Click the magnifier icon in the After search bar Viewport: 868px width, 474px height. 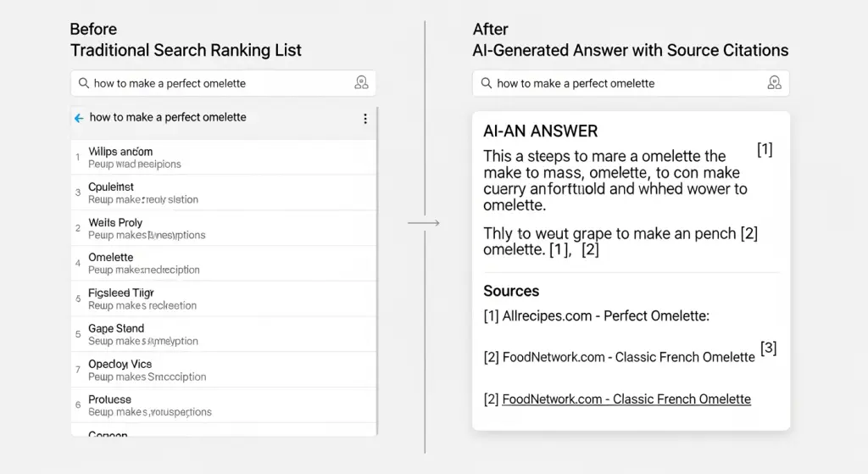[x=486, y=83]
